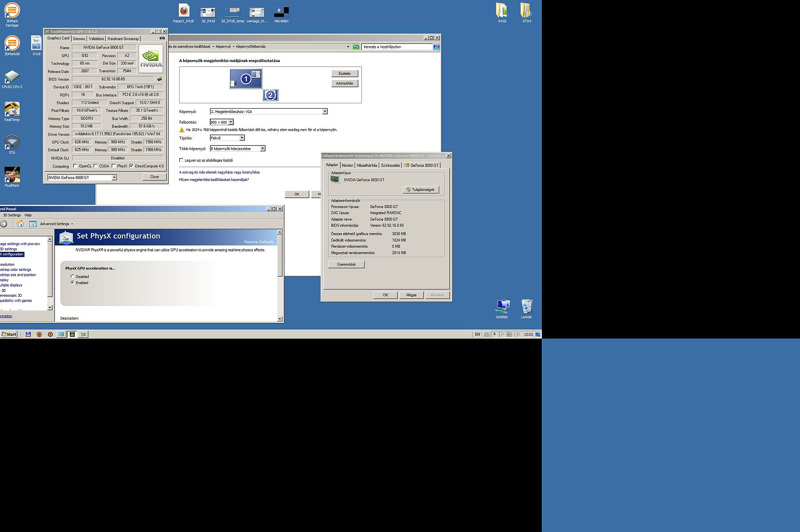Viewport: 800px width, 532px height.
Task: Click the floppy disk icon in taskbar
Action: (x=28, y=334)
